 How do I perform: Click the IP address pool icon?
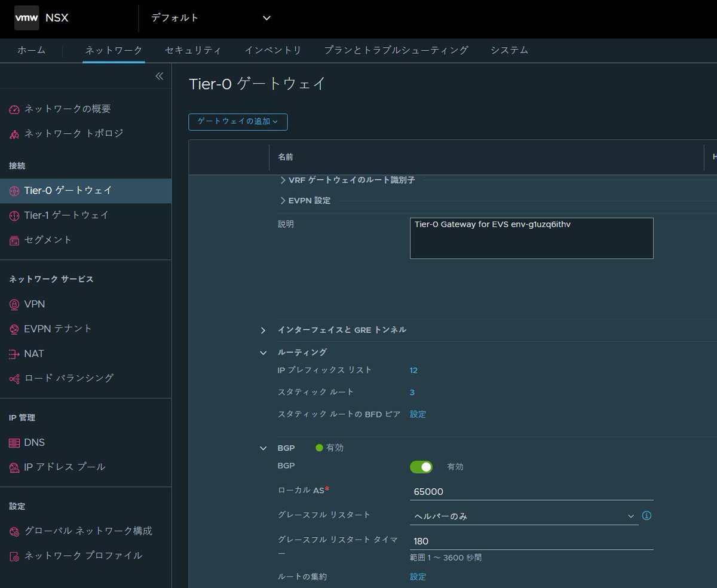pyautogui.click(x=14, y=467)
